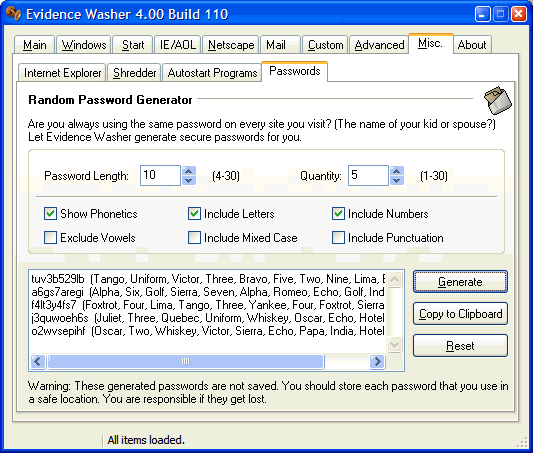This screenshot has height=453, width=533.
Task: Open the Internet Explorer sub-tab
Action: (62, 73)
